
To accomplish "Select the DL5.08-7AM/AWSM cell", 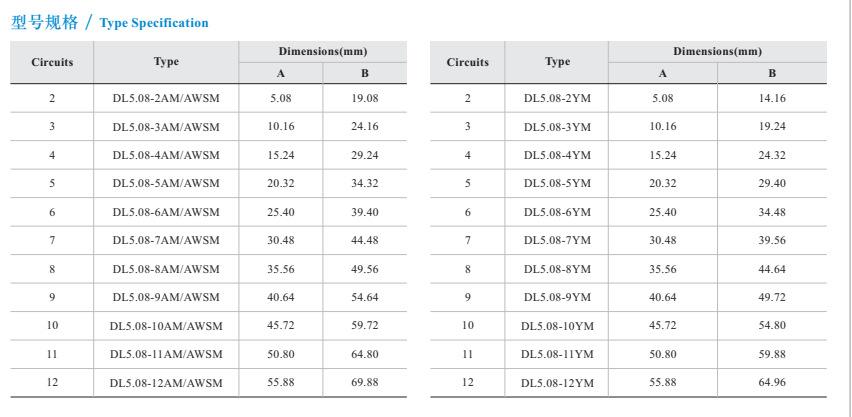I will 166,240.
